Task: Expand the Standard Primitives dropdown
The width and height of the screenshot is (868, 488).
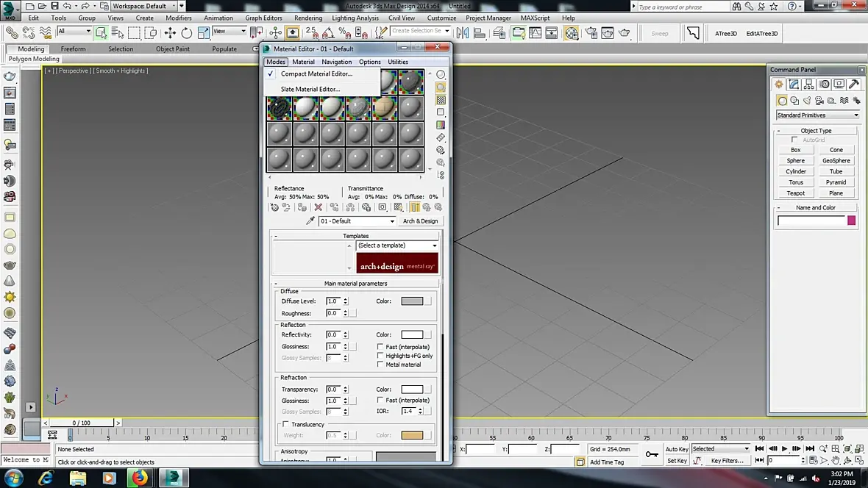Action: coord(817,115)
